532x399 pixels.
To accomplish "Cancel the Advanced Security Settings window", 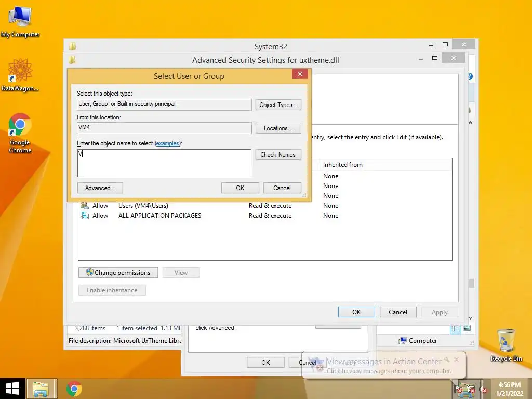I will [398, 312].
